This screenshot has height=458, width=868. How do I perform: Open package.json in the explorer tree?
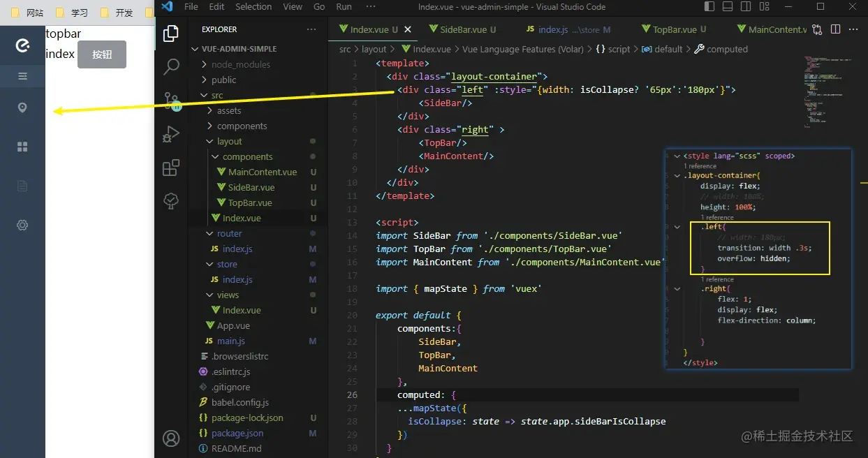(x=237, y=433)
